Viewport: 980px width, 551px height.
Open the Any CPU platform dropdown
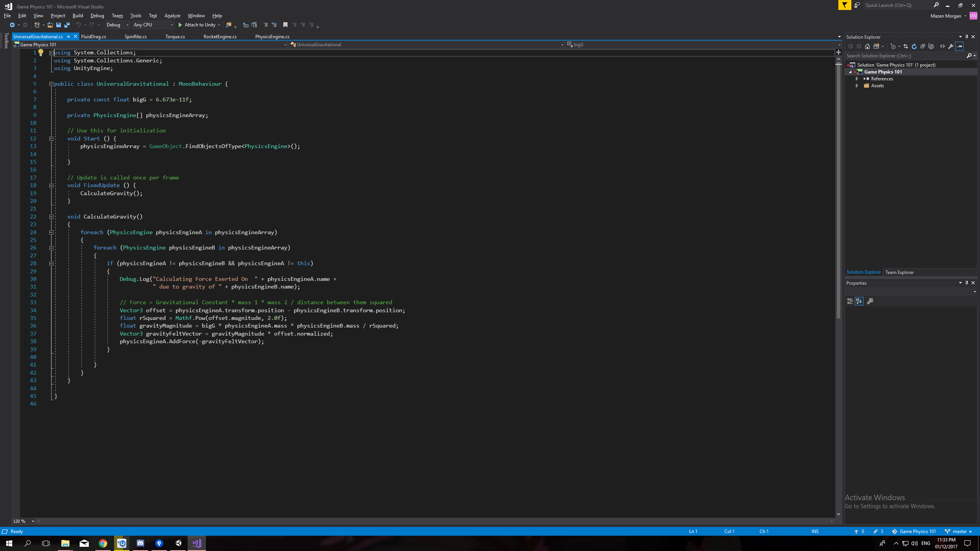tap(153, 25)
